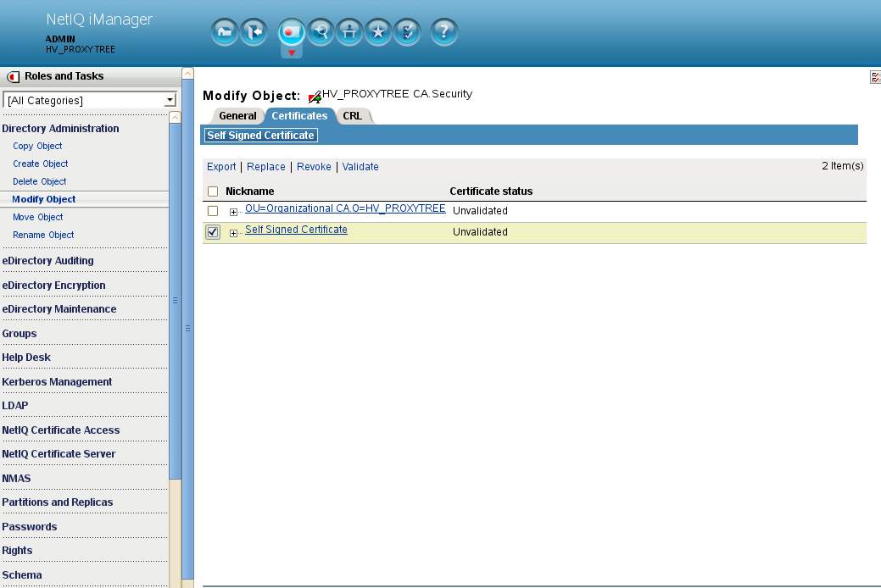
Task: Open View Objects magnifier icon
Action: click(321, 31)
